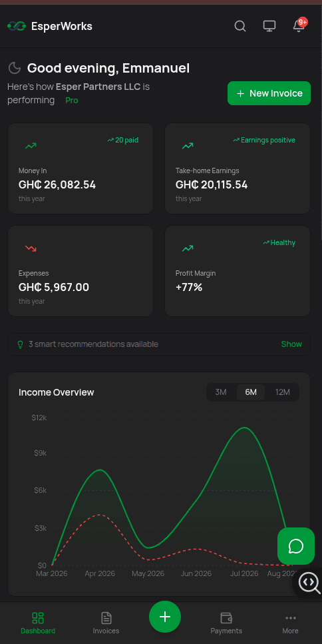322x644 pixels.
Task: Click the moon icon beside the greeting
Action: (x=15, y=68)
